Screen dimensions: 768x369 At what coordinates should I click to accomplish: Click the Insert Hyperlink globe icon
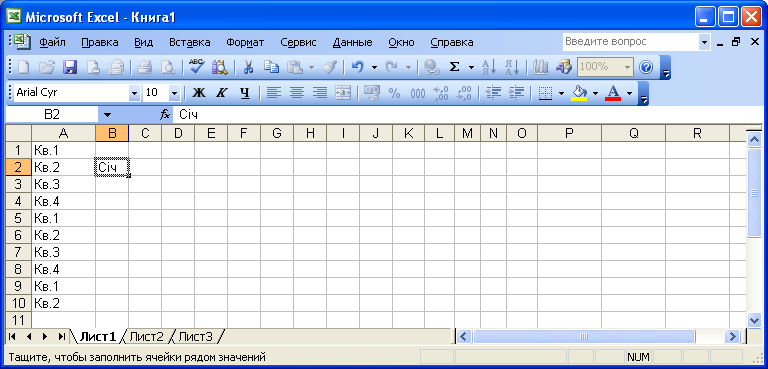[x=432, y=67]
